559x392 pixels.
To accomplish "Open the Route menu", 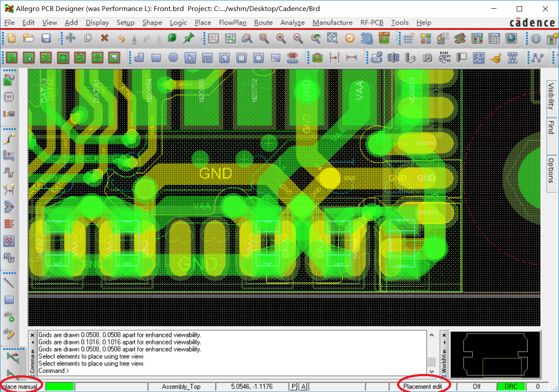I will tap(263, 22).
